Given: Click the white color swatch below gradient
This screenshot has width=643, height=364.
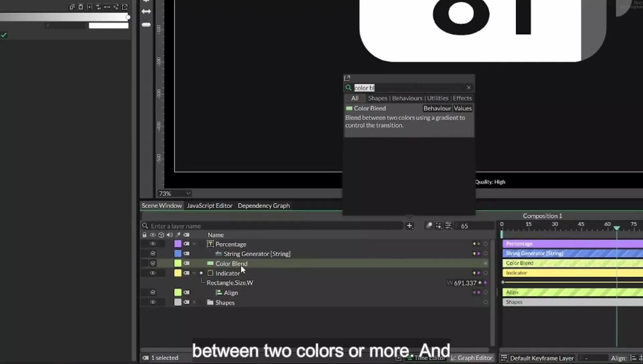Looking at the screenshot, I should [109, 25].
